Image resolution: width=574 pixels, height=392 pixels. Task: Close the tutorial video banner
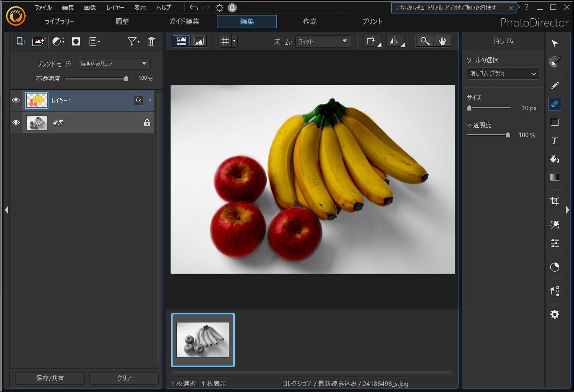510,8
